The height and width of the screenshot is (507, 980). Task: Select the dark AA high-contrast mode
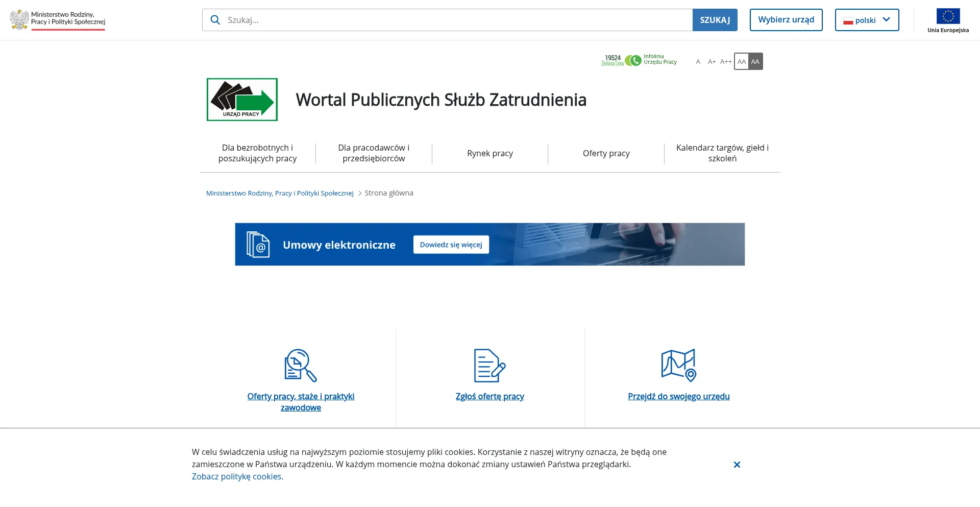click(755, 61)
